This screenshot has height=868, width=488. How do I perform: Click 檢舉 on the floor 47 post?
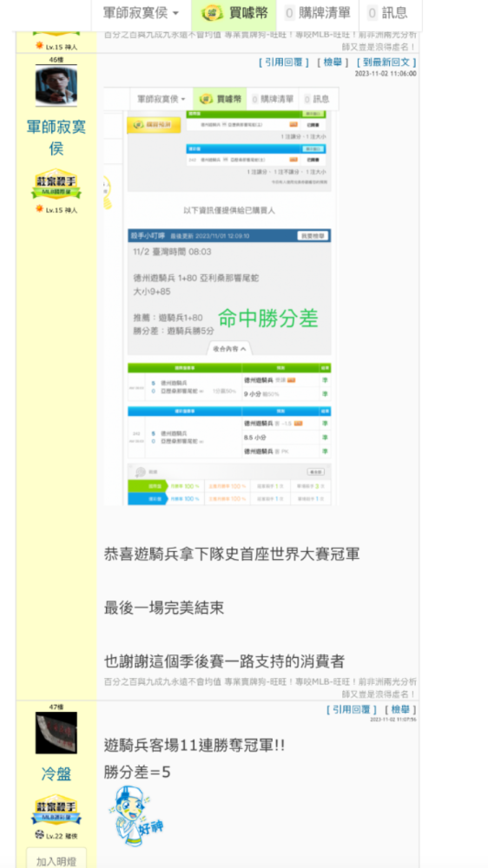(x=400, y=709)
